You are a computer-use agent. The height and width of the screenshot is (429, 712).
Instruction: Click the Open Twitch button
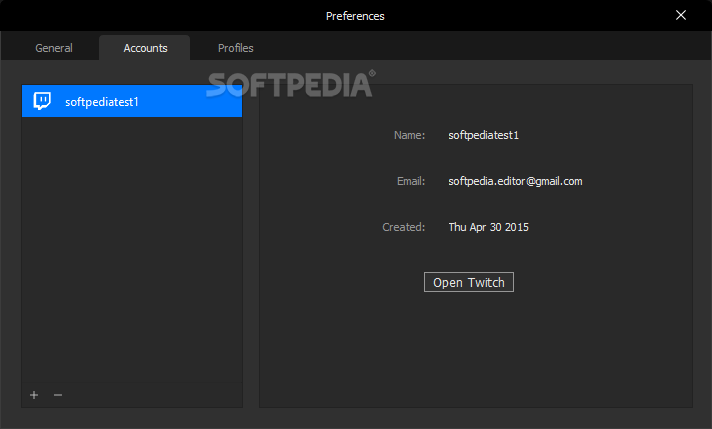click(469, 282)
